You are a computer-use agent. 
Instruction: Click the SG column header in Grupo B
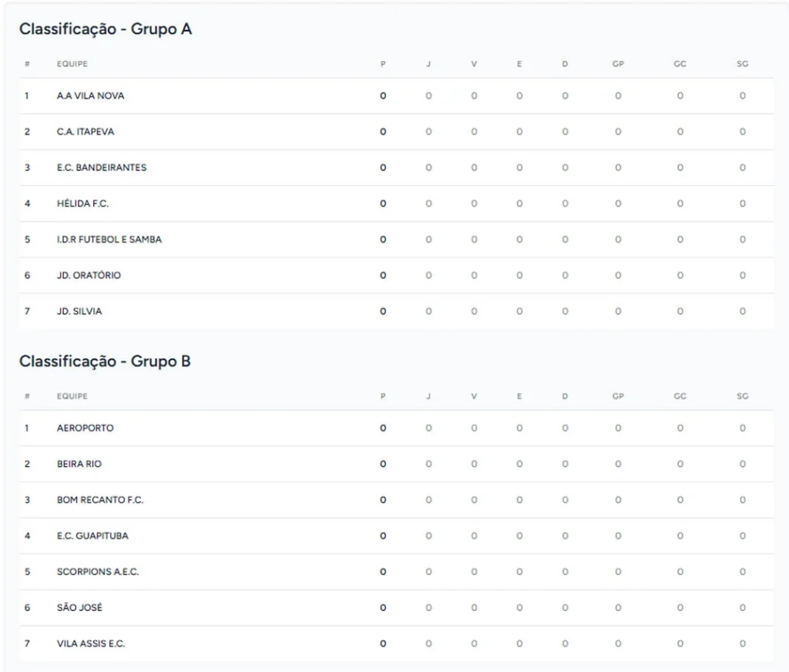[x=742, y=396]
